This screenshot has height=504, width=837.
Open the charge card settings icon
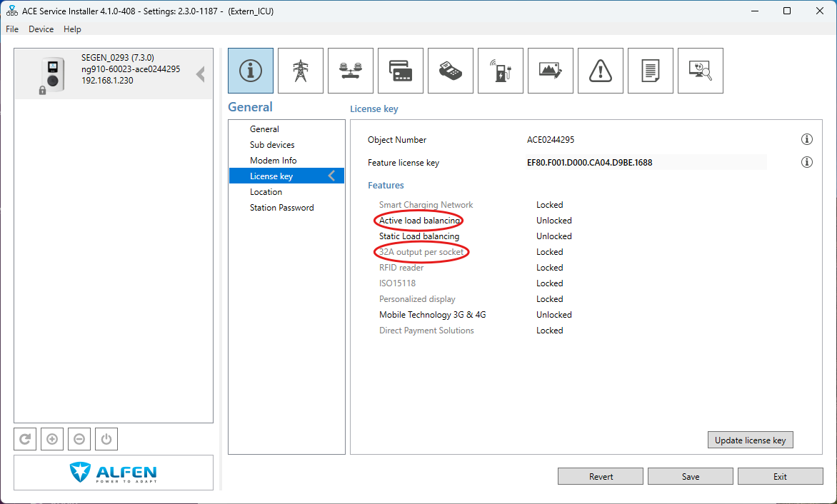tap(401, 71)
